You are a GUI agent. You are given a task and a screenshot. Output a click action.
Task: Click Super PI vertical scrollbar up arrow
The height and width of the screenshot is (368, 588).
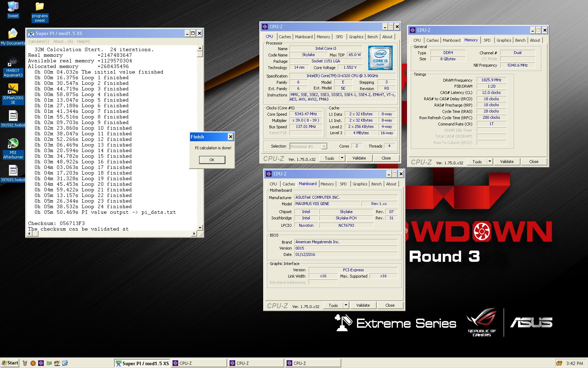[x=200, y=48]
